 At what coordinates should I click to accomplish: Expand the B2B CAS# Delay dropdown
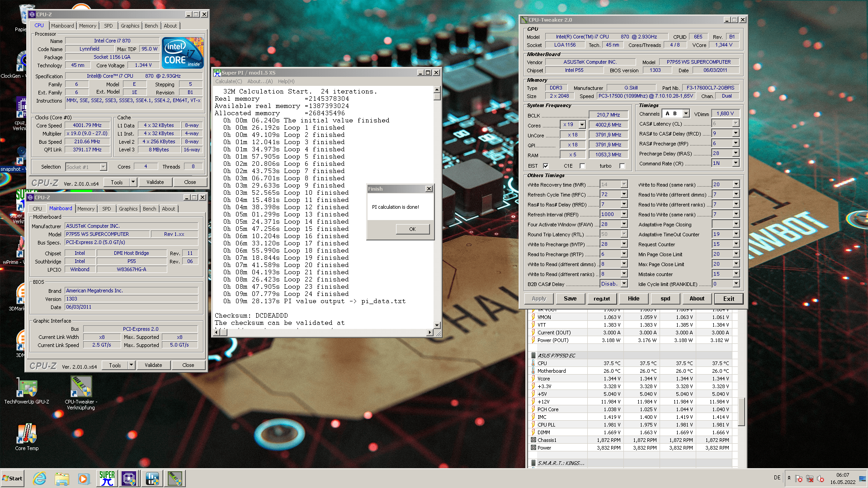[x=624, y=284]
